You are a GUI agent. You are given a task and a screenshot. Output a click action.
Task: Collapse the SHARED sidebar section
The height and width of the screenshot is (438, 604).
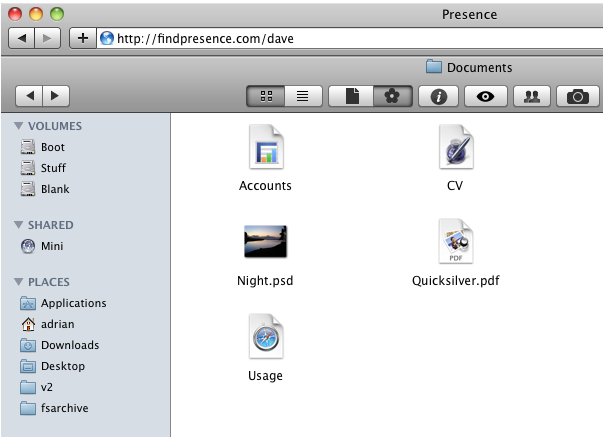point(19,226)
